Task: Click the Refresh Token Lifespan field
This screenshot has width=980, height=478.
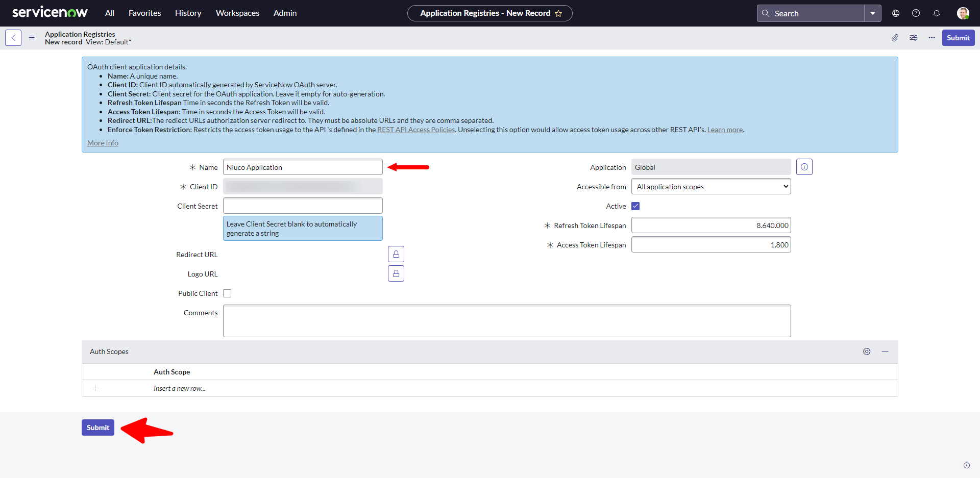Action: [x=711, y=225]
